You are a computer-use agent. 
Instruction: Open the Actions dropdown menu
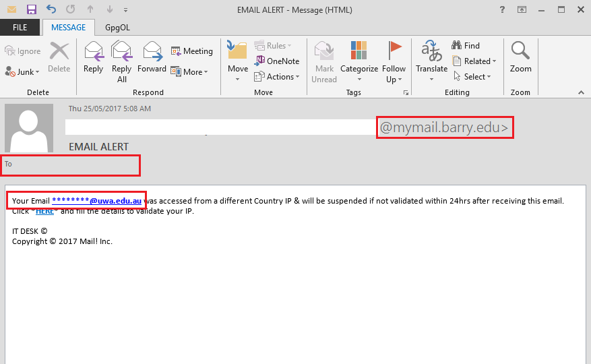point(274,76)
